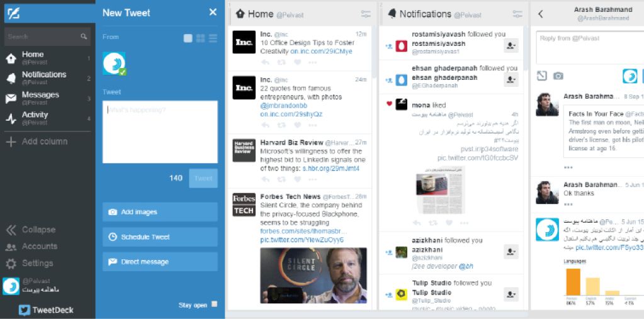644x319 pixels.
Task: Open Notifications in sidebar
Action: coord(47,78)
